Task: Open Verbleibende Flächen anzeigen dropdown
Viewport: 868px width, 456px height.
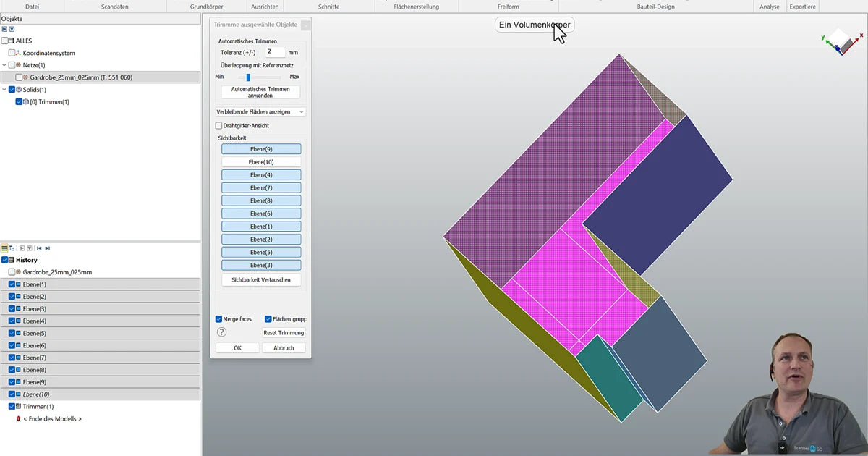Action: tap(260, 112)
